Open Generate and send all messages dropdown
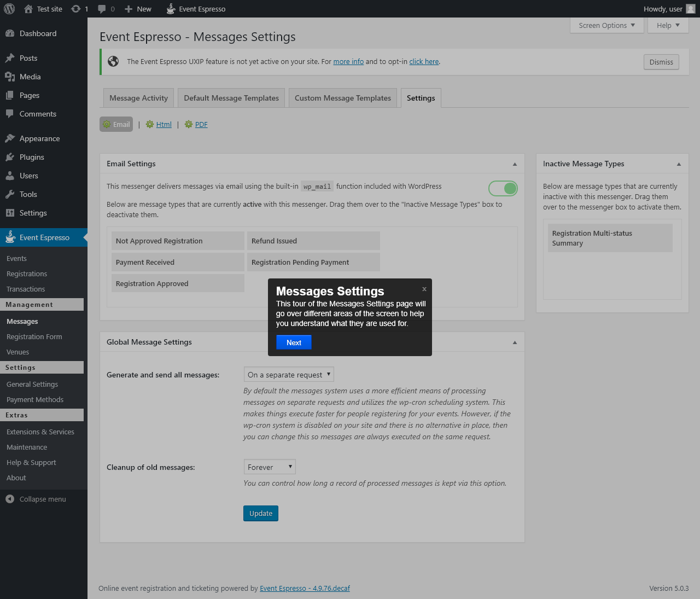700x599 pixels. 289,374
